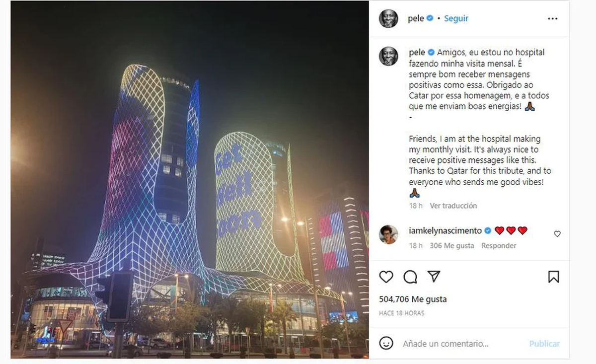
Task: Click the Qatar towers post photo
Action: coord(190,179)
